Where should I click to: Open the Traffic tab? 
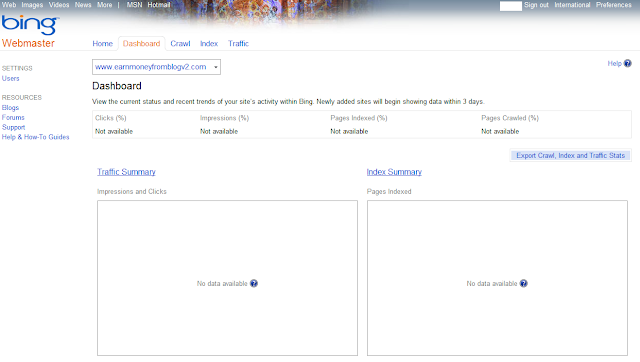(x=238, y=44)
